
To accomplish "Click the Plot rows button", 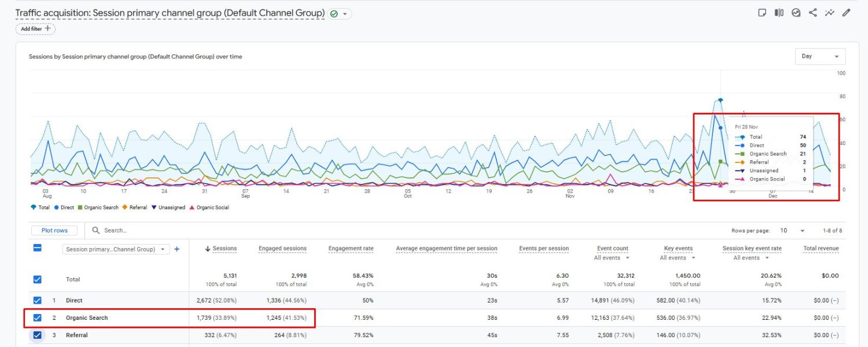I will tap(54, 230).
